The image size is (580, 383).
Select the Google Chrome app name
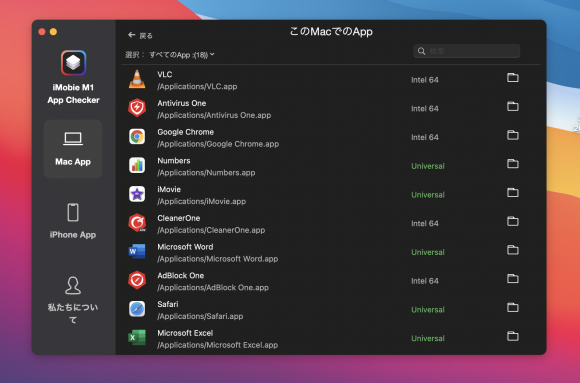185,132
